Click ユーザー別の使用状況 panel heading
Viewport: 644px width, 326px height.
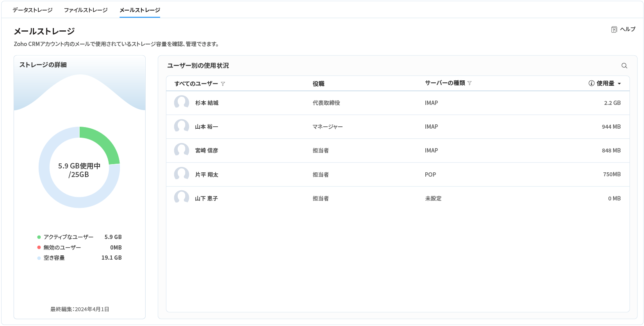198,66
